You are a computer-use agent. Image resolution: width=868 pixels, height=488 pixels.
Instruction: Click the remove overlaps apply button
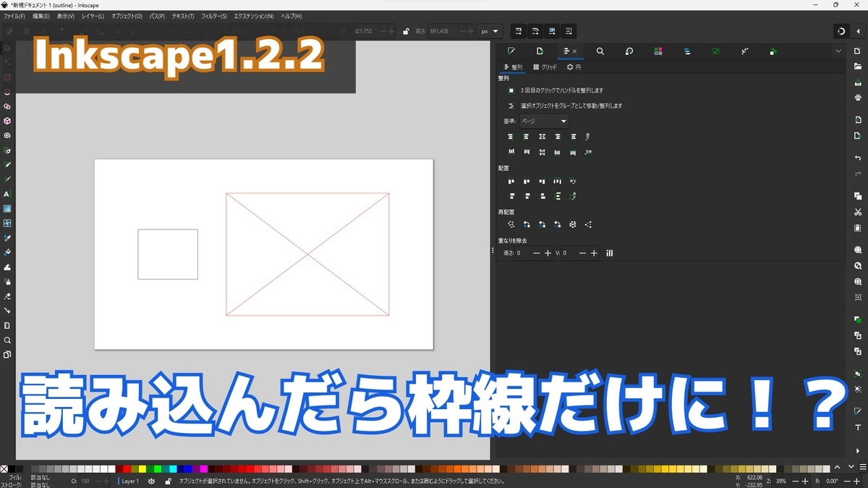(x=610, y=253)
